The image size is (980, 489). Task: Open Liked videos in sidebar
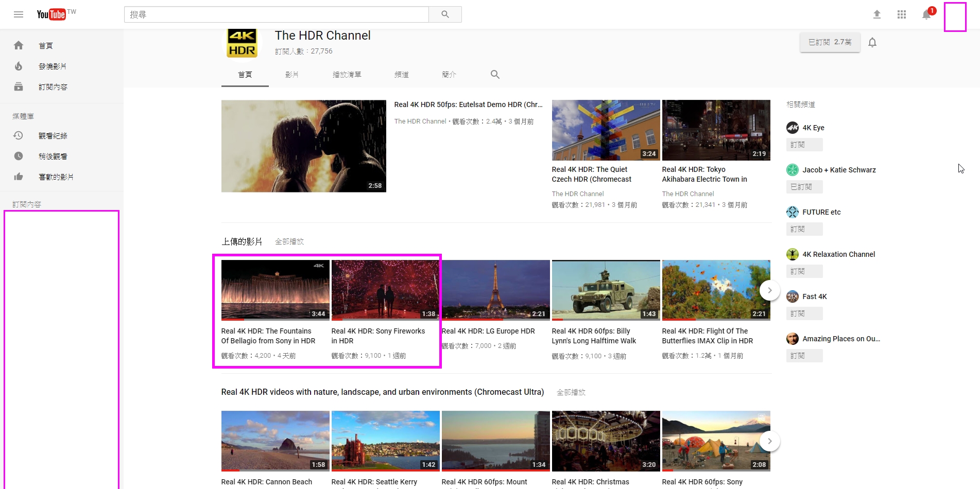tap(62, 177)
